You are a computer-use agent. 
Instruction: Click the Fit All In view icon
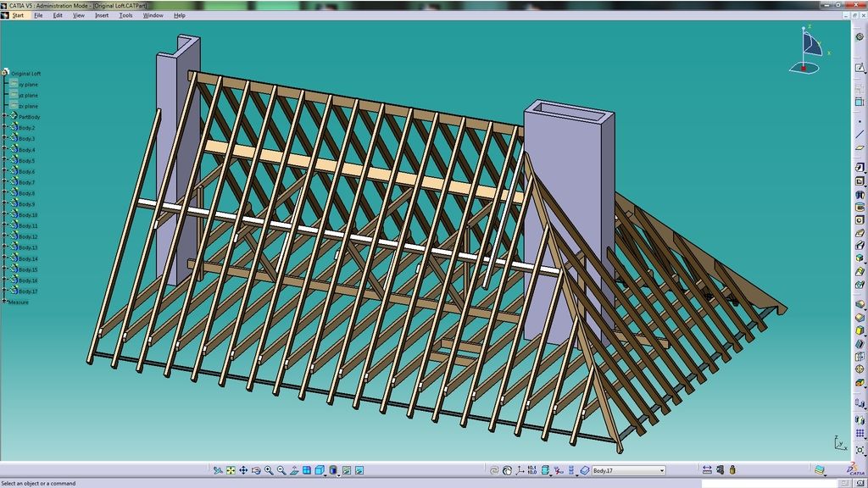point(231,470)
